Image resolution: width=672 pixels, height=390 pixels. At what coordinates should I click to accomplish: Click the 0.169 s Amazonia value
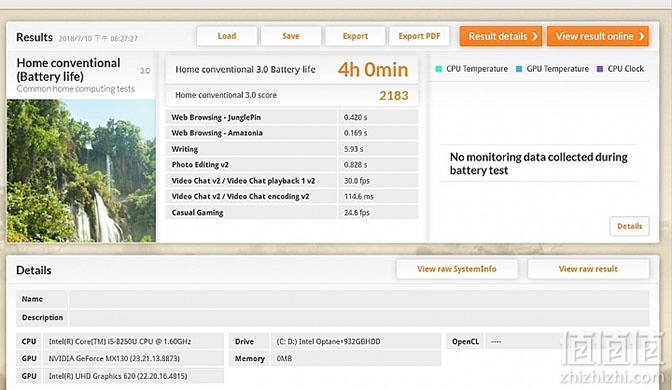pyautogui.click(x=355, y=133)
